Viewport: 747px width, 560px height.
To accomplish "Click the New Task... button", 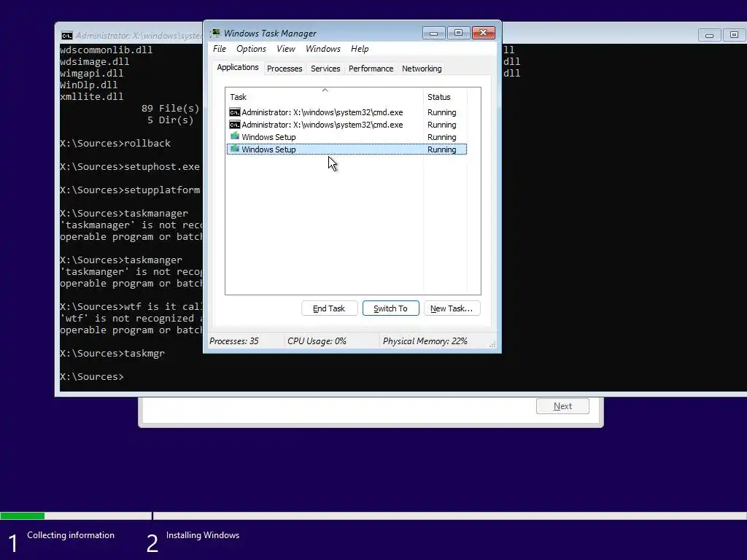I will click(452, 308).
